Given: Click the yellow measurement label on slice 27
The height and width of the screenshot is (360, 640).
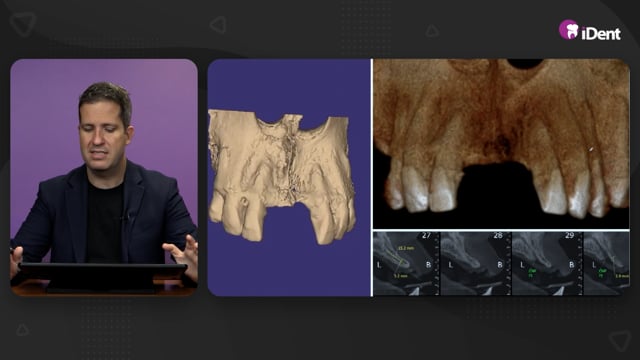Looking at the screenshot, I should 406,248.
